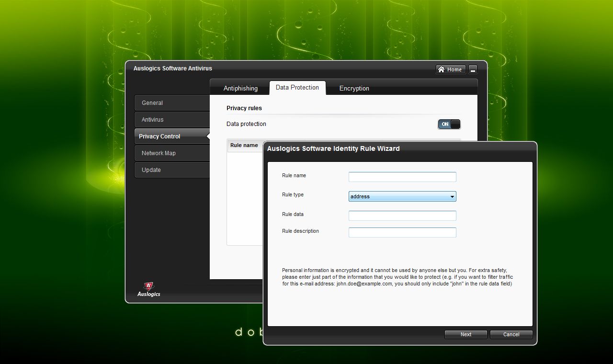Click the Home button with house icon
Viewport: 613px width, 364px height.
click(450, 69)
